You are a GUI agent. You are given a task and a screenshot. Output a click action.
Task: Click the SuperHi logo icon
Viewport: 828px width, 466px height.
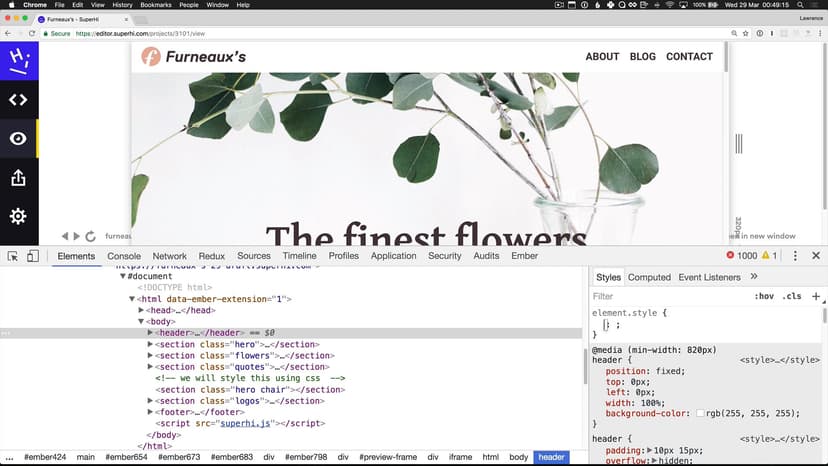click(x=18, y=59)
